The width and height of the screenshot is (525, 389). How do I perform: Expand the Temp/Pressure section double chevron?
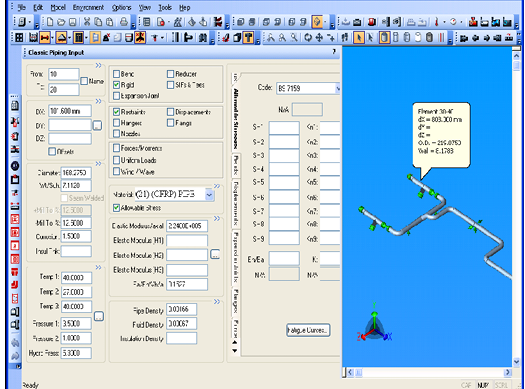[x=98, y=267]
